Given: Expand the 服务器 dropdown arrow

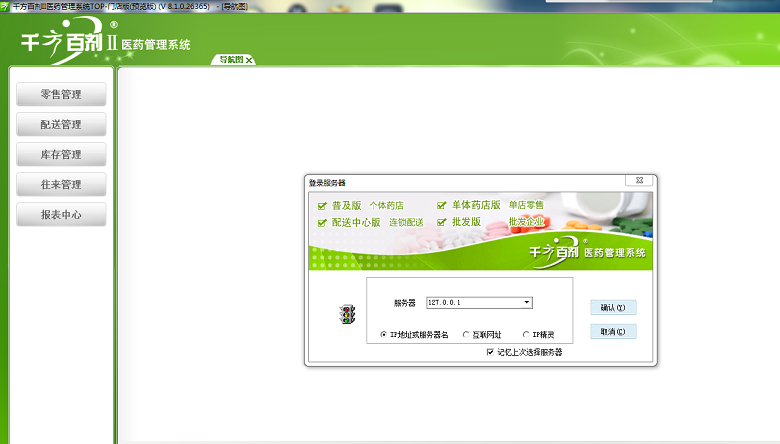Looking at the screenshot, I should click(527, 302).
